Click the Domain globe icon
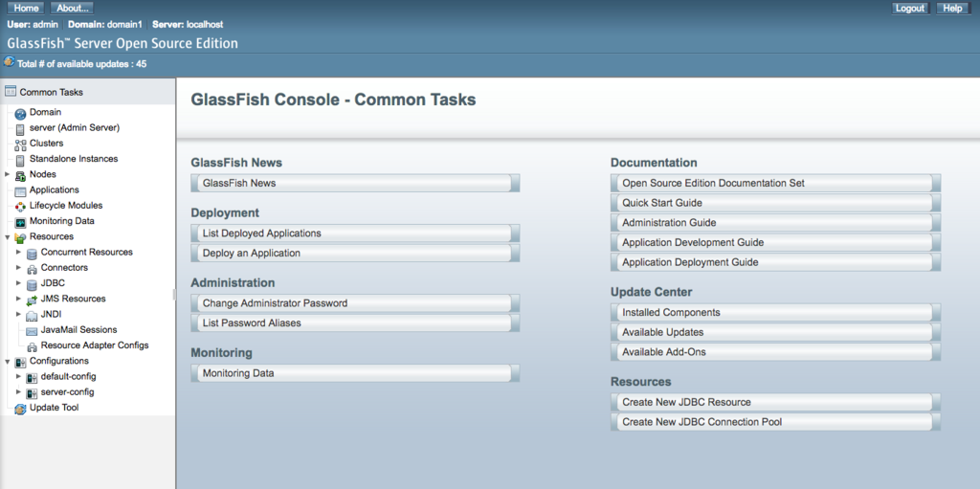The height and width of the screenshot is (489, 980). tap(20, 113)
